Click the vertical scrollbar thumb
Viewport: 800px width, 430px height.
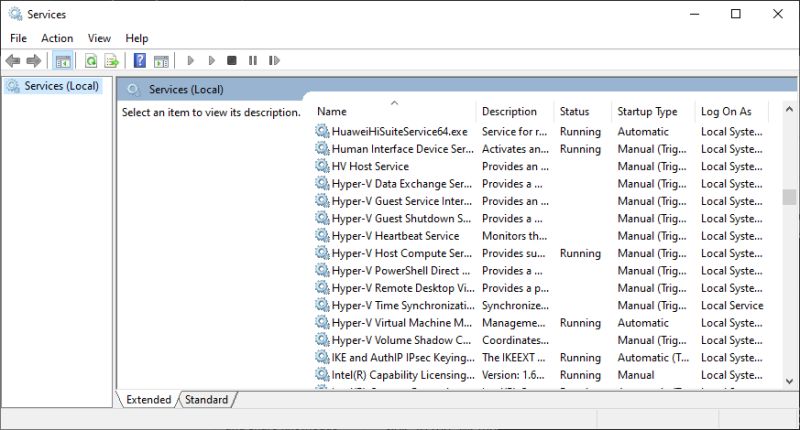tap(789, 197)
